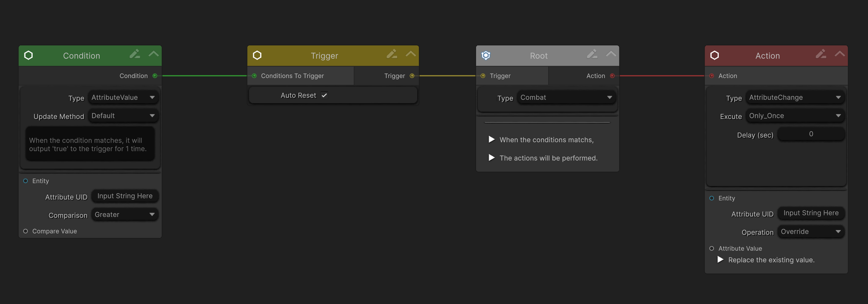The image size is (868, 304).
Task: Open the Comparison dropdown set to Greater
Action: [x=125, y=215]
